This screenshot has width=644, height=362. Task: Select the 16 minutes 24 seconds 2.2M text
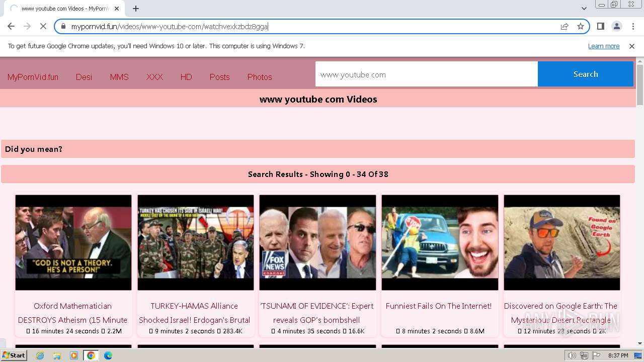coord(74,331)
